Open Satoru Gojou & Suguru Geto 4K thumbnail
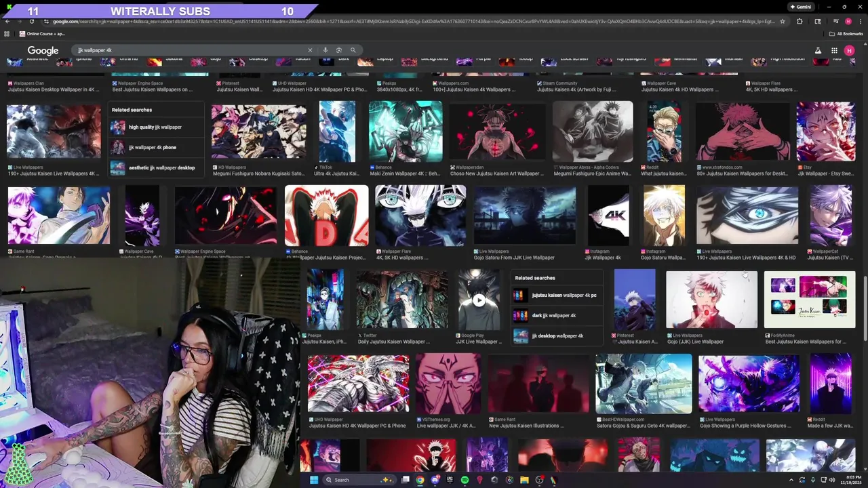Image resolution: width=868 pixels, height=488 pixels. pyautogui.click(x=644, y=384)
